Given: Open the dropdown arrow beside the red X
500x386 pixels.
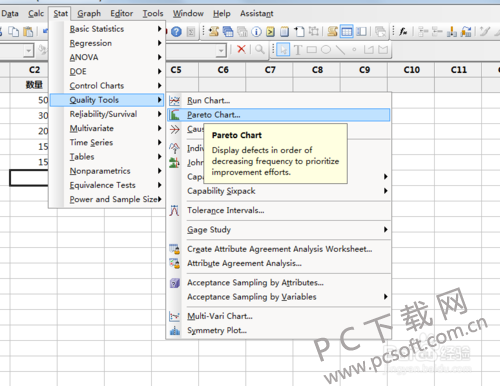Looking at the screenshot, I should (x=221, y=51).
